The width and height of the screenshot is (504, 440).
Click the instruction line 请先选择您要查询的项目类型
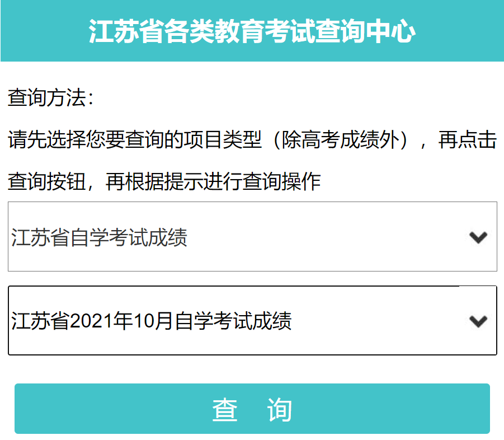pyautogui.click(x=135, y=139)
